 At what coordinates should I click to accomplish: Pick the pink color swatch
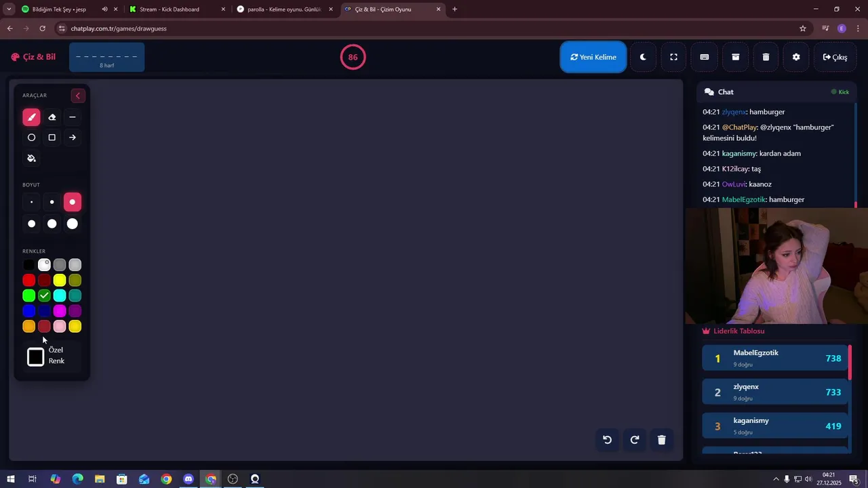coord(60,327)
